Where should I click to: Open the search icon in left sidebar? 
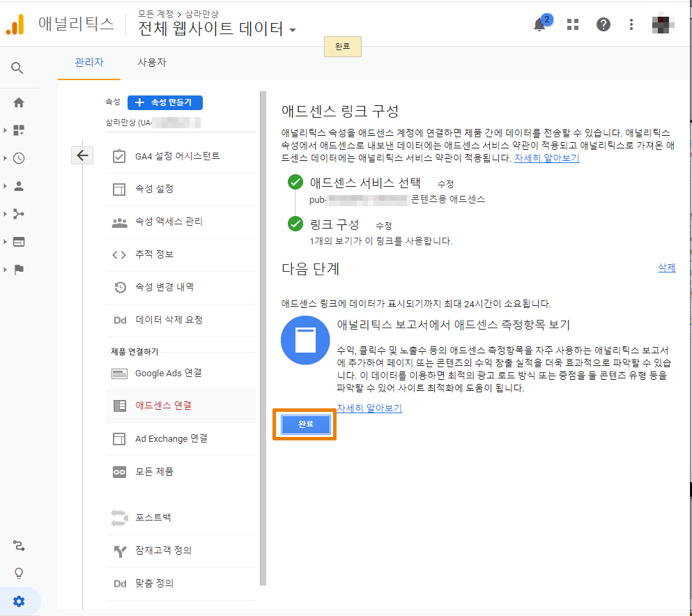[x=17, y=68]
